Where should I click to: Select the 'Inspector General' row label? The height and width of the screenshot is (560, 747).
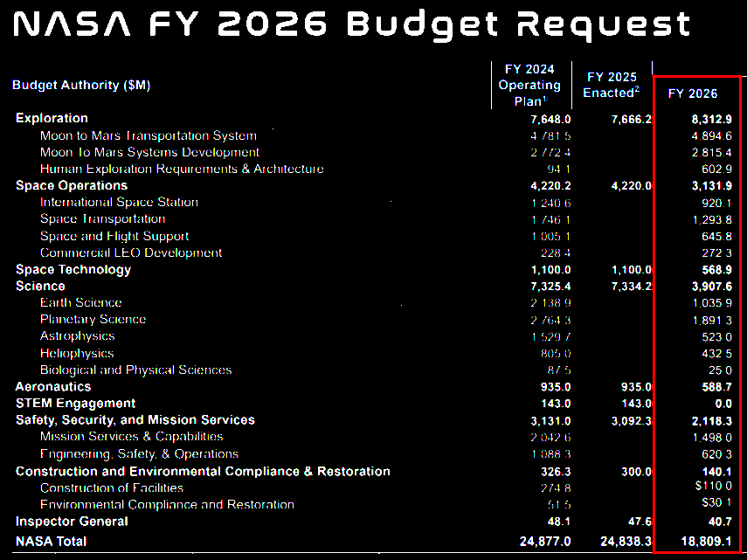tap(72, 522)
